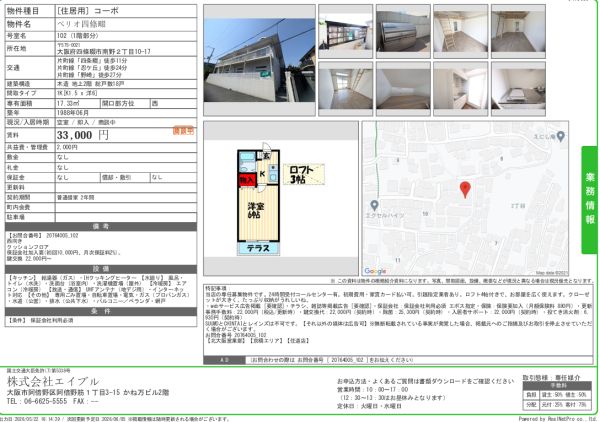Click the 賃料 label cell
The image size is (600, 422).
30,135
